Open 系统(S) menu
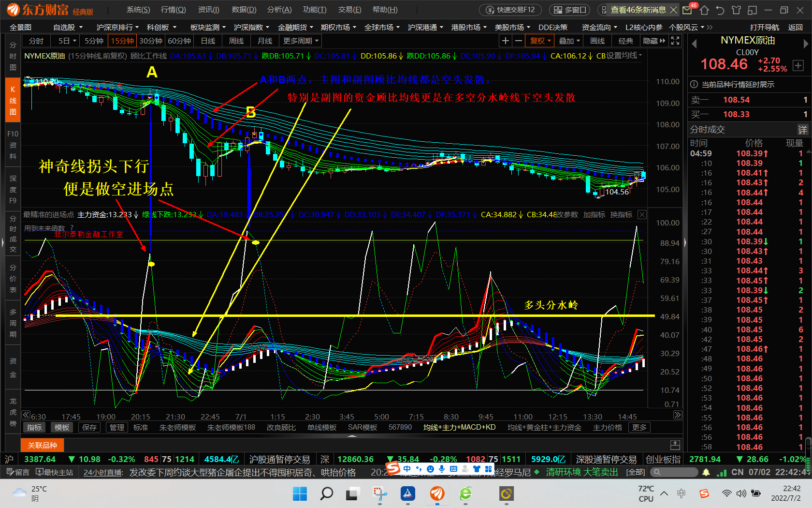Viewport: 812px width, 508px height. click(138, 10)
